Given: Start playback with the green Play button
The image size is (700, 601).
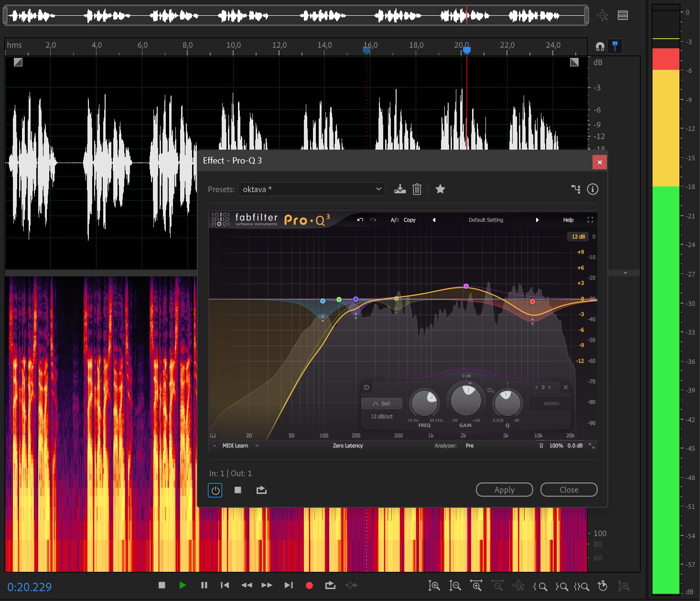Looking at the screenshot, I should 183,585.
